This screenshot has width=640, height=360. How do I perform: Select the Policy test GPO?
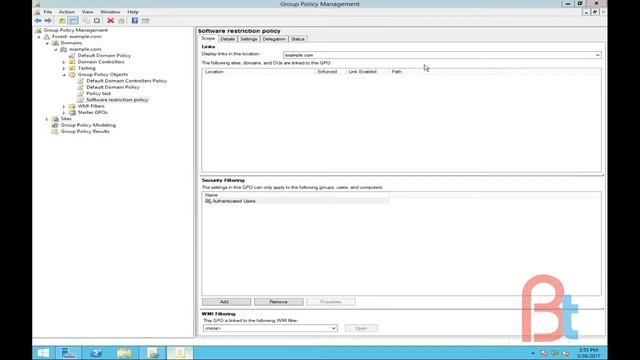98,93
